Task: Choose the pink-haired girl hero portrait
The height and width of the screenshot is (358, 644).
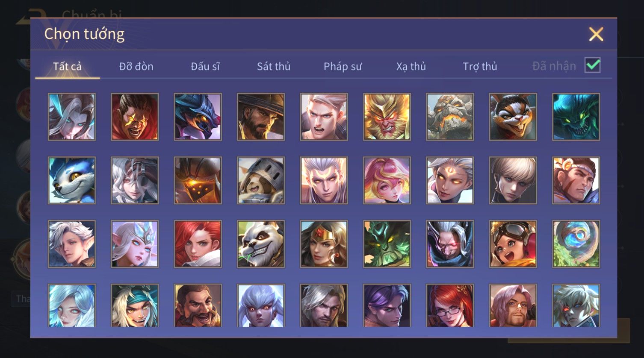Action: [x=387, y=180]
